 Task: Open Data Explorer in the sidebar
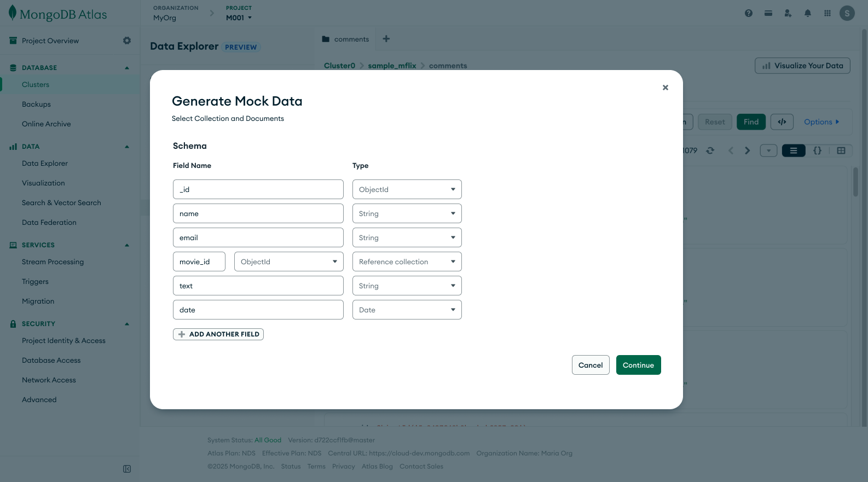click(45, 164)
